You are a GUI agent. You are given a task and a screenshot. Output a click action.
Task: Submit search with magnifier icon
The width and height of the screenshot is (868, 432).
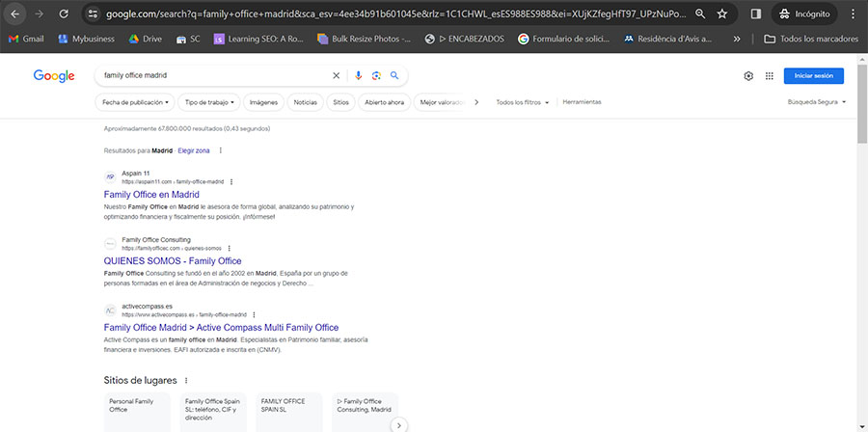(x=394, y=76)
